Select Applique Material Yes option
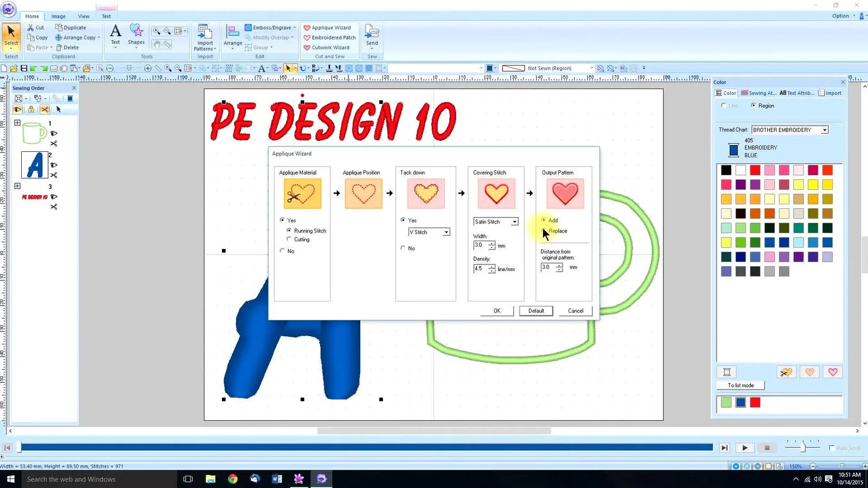 pos(288,220)
